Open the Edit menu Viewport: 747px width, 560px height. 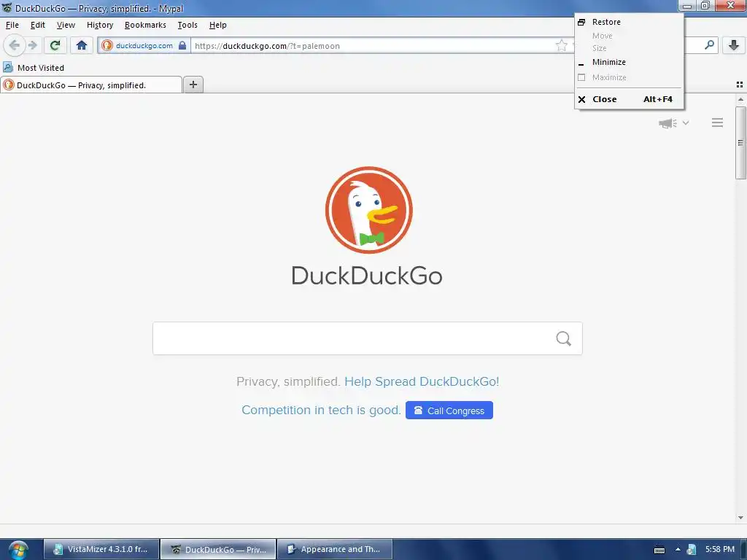pyautogui.click(x=38, y=25)
